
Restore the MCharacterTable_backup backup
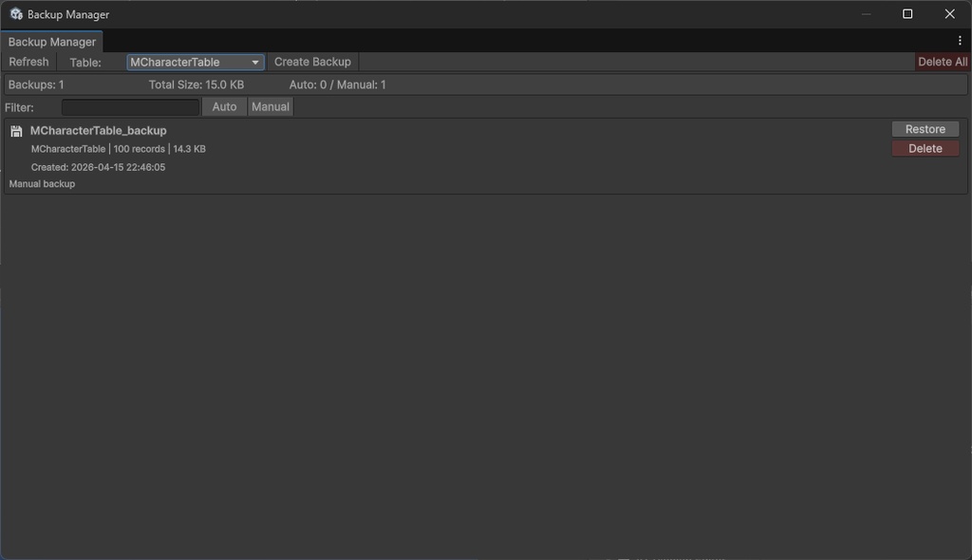925,129
